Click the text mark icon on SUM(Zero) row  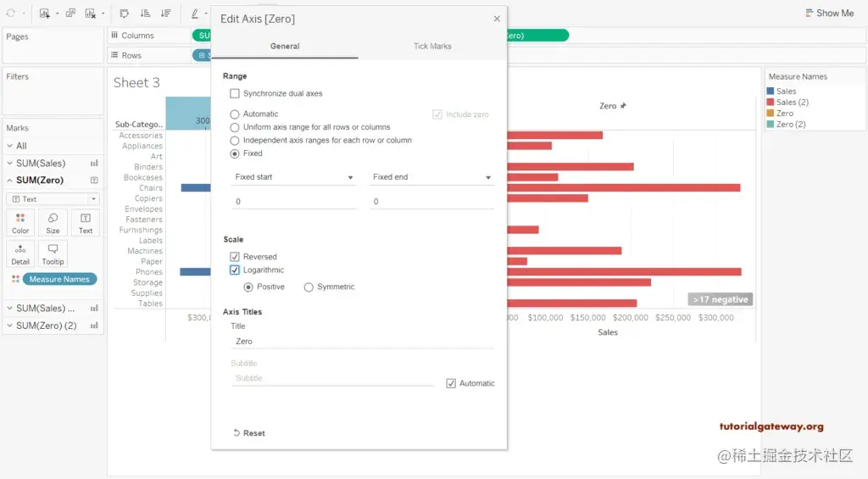(94, 180)
